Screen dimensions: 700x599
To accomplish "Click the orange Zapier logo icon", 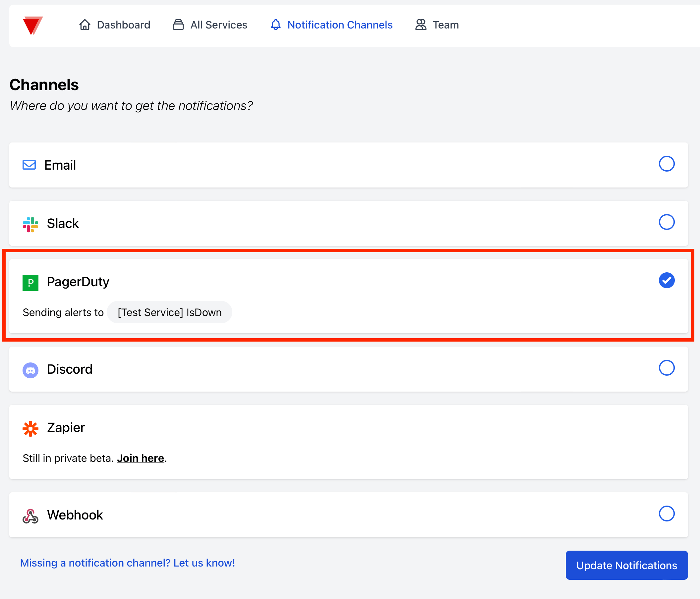I will click(x=30, y=428).
